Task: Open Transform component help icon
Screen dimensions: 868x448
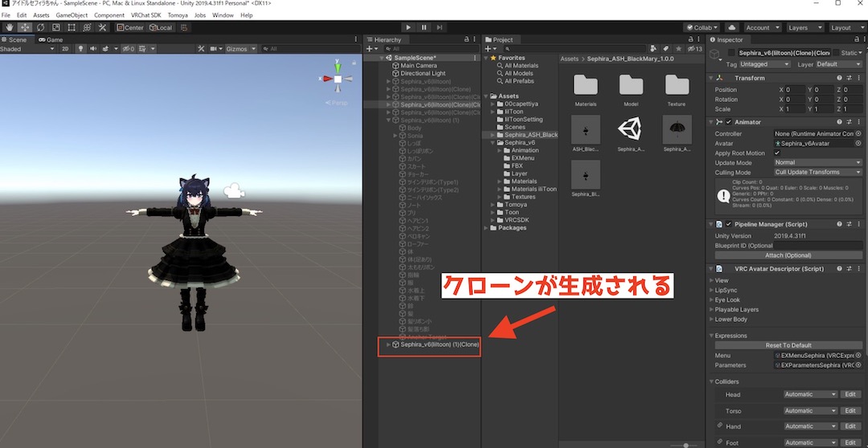Action: coord(839,78)
